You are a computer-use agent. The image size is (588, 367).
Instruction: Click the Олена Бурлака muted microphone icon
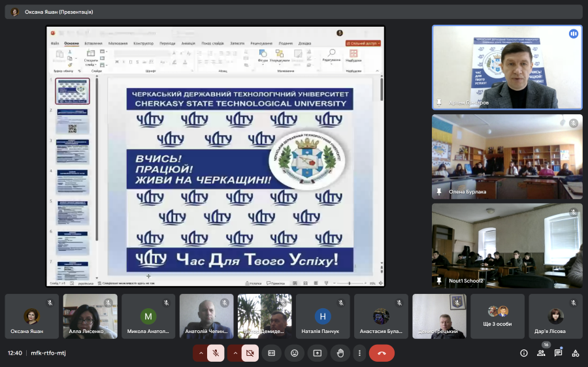point(574,123)
